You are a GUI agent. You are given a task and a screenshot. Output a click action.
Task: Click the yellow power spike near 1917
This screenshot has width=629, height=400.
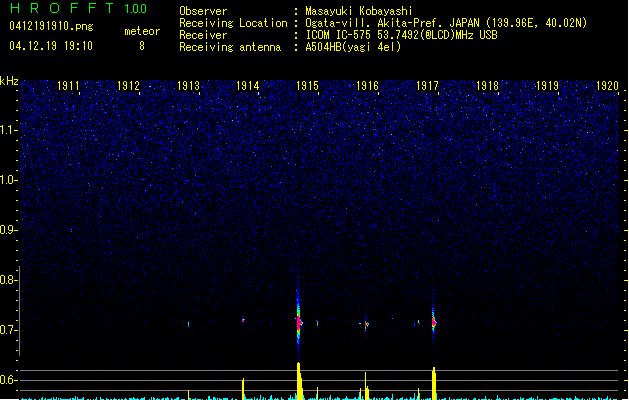pos(434,383)
